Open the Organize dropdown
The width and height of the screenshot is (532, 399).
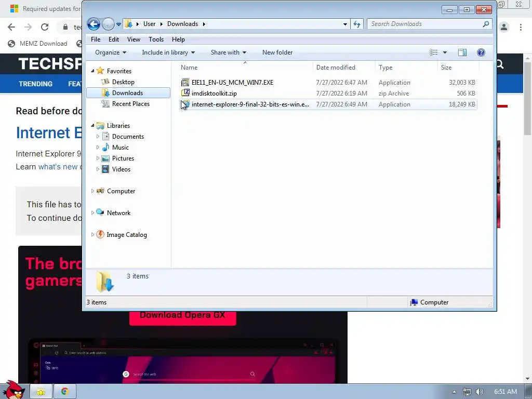pyautogui.click(x=111, y=52)
